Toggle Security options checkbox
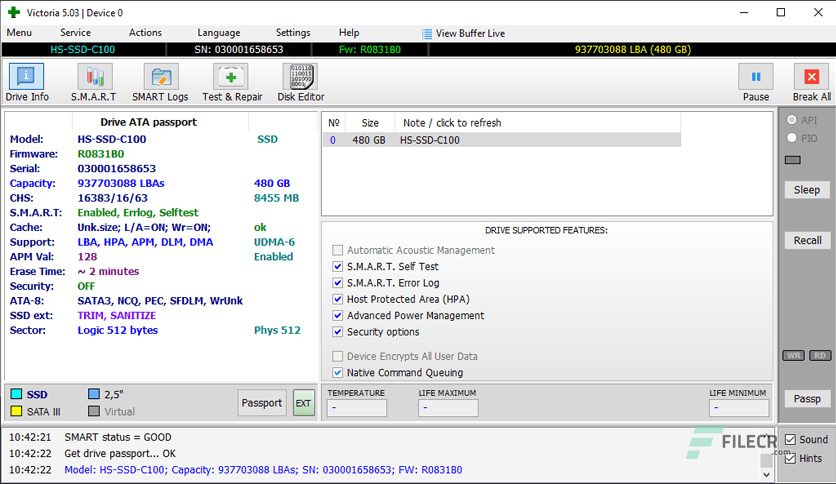Screen dimensions: 836x484 tap(337, 332)
